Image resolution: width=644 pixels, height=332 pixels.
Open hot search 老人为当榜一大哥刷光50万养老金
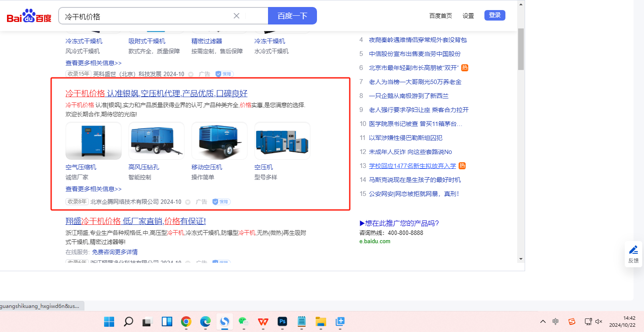click(x=415, y=82)
